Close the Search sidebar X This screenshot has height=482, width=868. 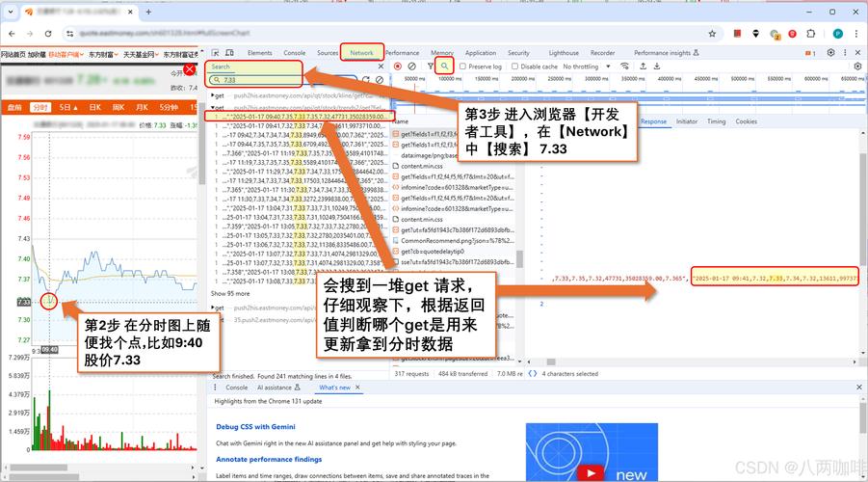pos(381,67)
